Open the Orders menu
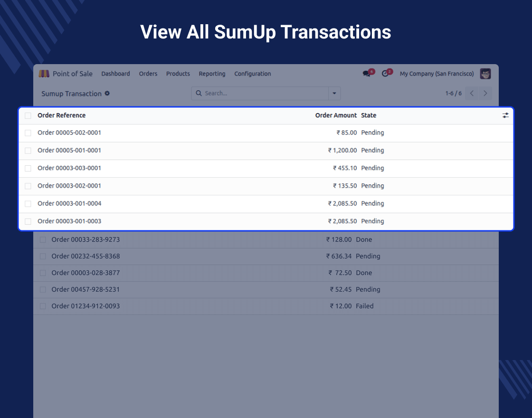The image size is (532, 418). tap(148, 74)
